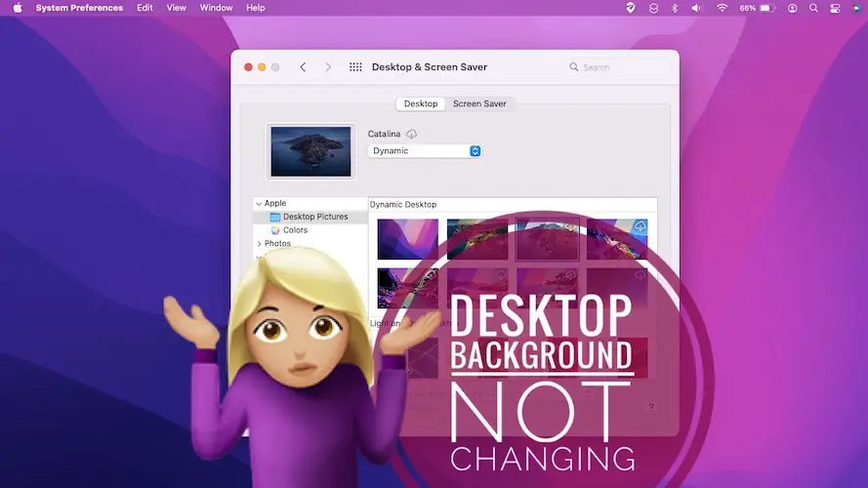Select Colors in the sidebar
This screenshot has height=488, width=868.
[x=295, y=230]
